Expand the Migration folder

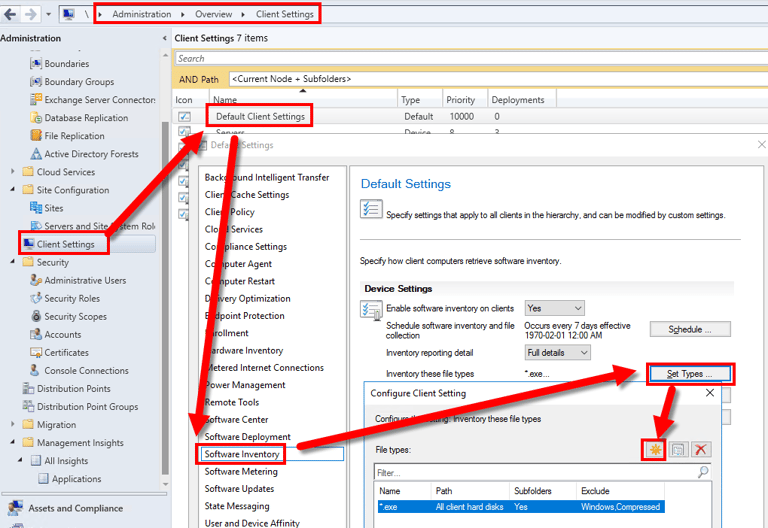pyautogui.click(x=13, y=424)
